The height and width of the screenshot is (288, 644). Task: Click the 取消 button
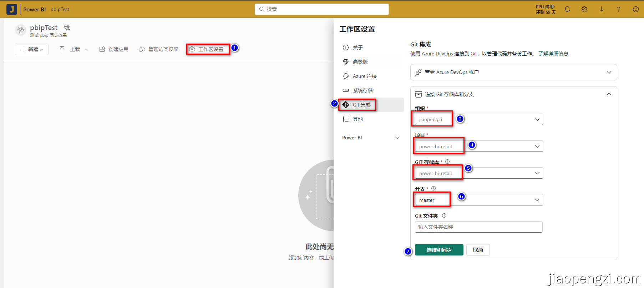pyautogui.click(x=478, y=250)
